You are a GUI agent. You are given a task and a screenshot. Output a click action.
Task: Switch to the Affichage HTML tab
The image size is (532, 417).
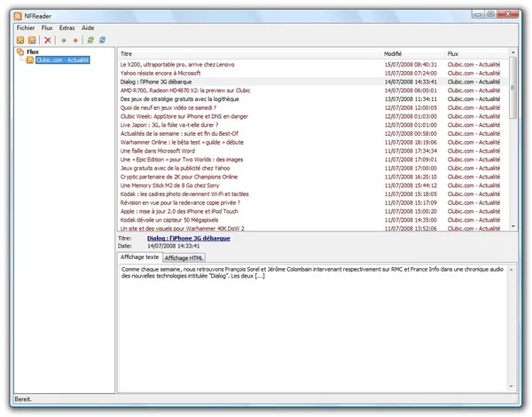pos(184,258)
